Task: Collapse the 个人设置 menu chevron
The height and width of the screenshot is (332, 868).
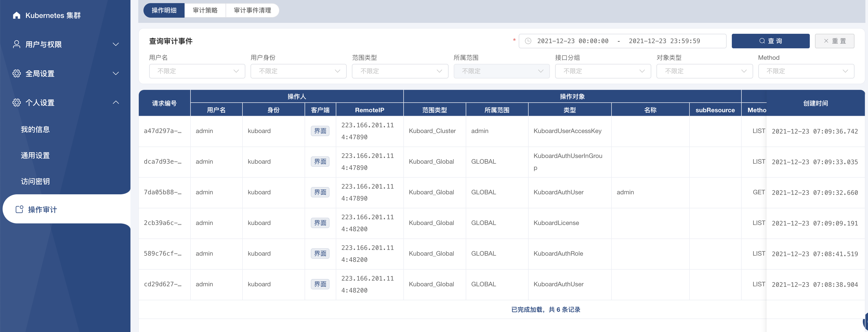Action: pos(116,102)
